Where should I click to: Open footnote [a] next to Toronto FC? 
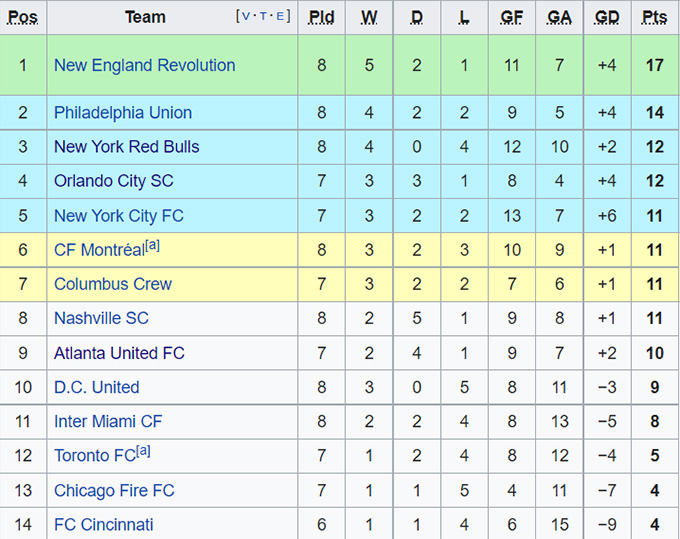coord(143,452)
